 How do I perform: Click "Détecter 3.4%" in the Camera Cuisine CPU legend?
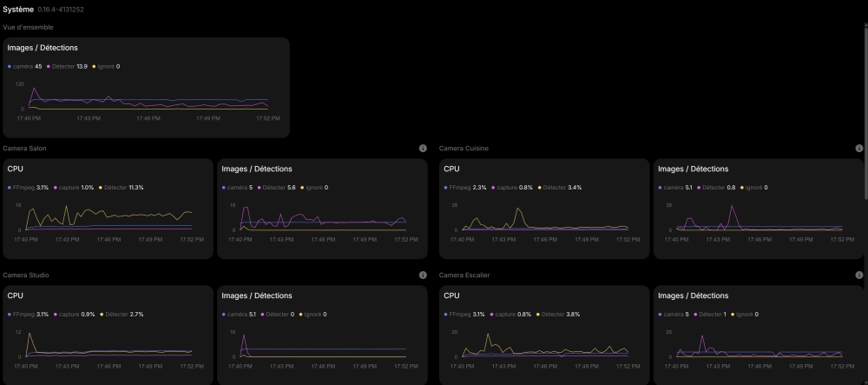[559, 188]
